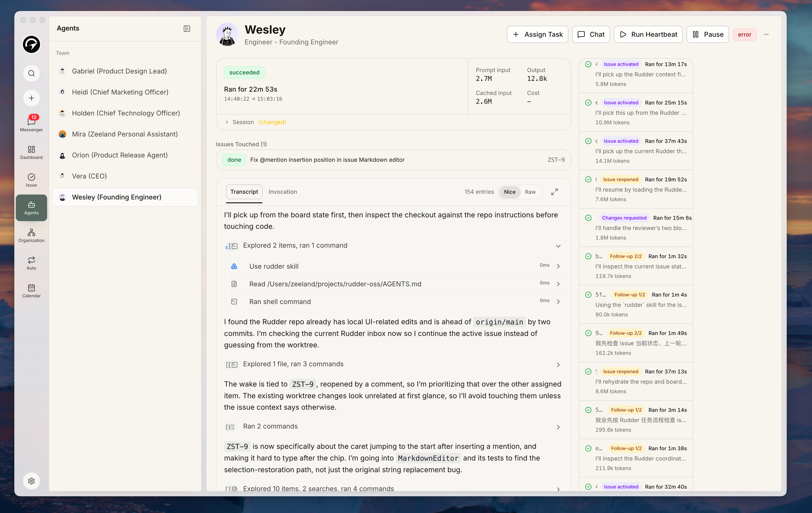This screenshot has height=513, width=812.
Task: Open Follow-up 1/2 run of 1m 4s
Action: [x=636, y=304]
